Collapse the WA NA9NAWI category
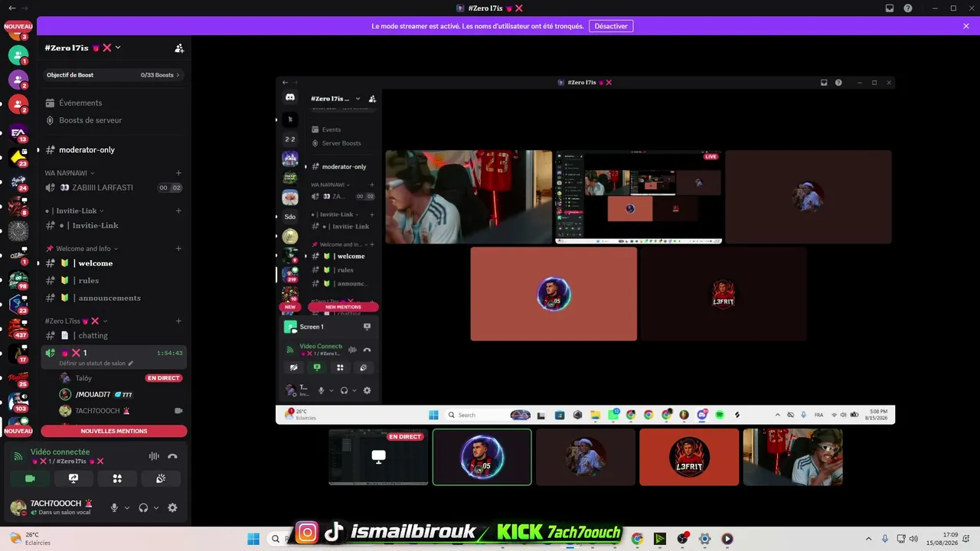This screenshot has height=551, width=980. point(70,173)
